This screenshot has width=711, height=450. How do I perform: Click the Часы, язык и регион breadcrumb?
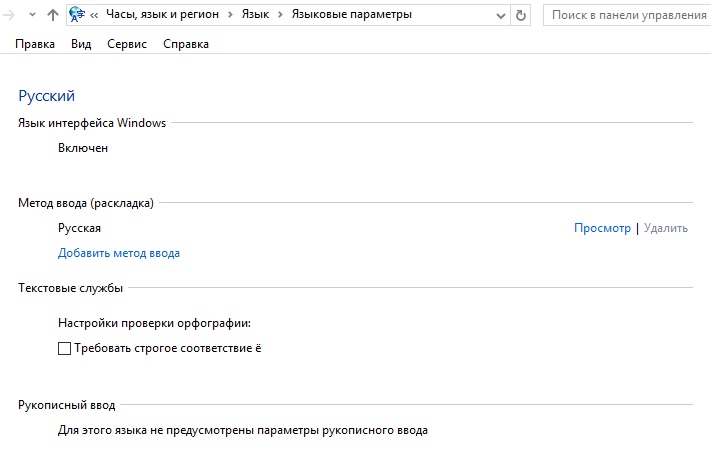coord(163,15)
